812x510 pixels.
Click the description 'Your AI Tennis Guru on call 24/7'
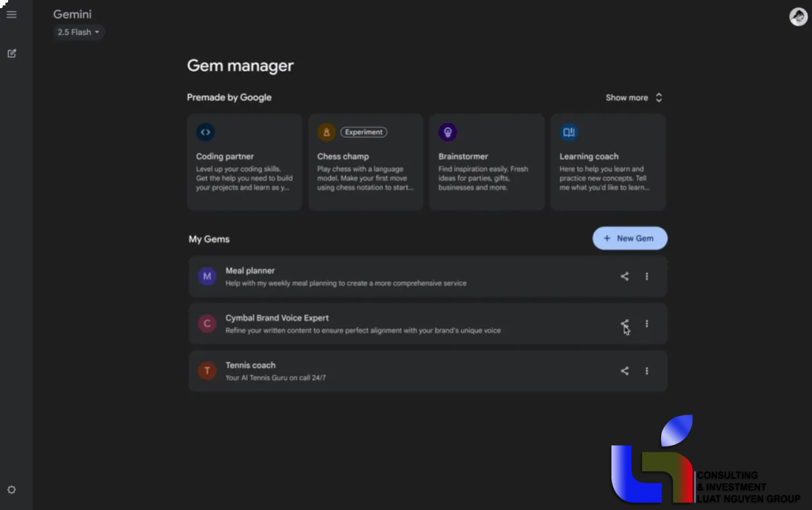pos(275,377)
